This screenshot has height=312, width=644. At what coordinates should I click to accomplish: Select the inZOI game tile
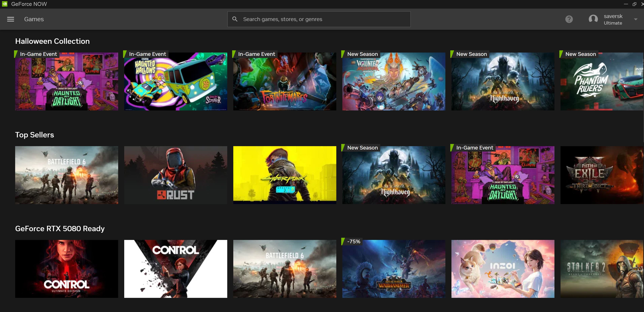(x=502, y=269)
